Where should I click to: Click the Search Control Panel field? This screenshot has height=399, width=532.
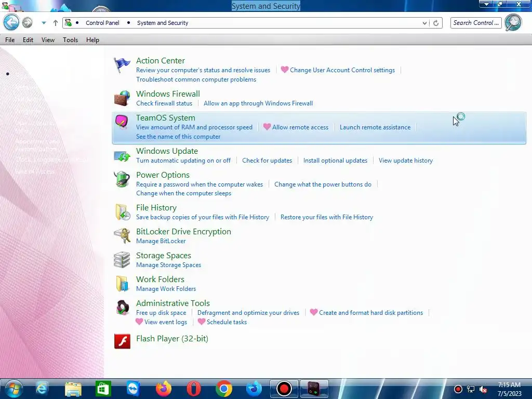tap(476, 23)
